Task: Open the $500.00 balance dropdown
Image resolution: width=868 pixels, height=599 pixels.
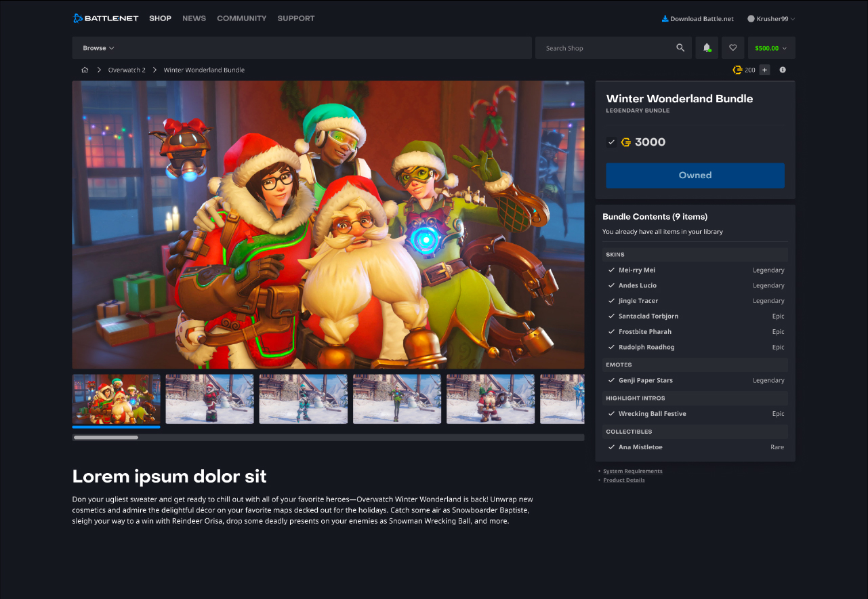Action: pyautogui.click(x=772, y=48)
